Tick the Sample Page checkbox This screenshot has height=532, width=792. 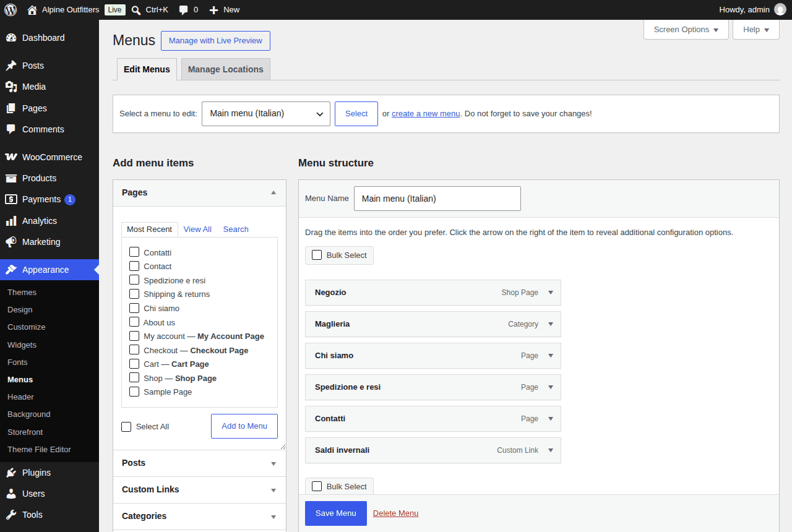coord(134,392)
